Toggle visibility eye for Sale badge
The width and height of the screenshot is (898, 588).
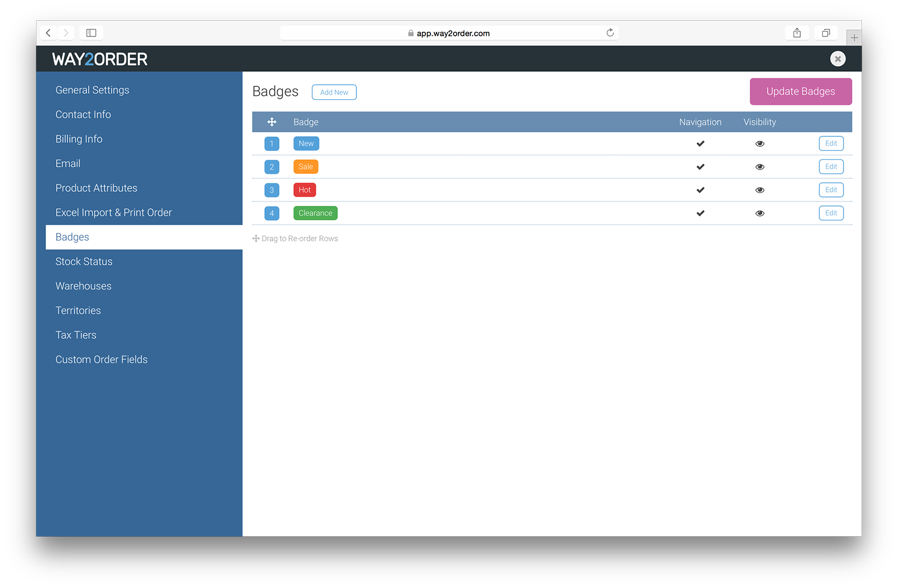(760, 167)
